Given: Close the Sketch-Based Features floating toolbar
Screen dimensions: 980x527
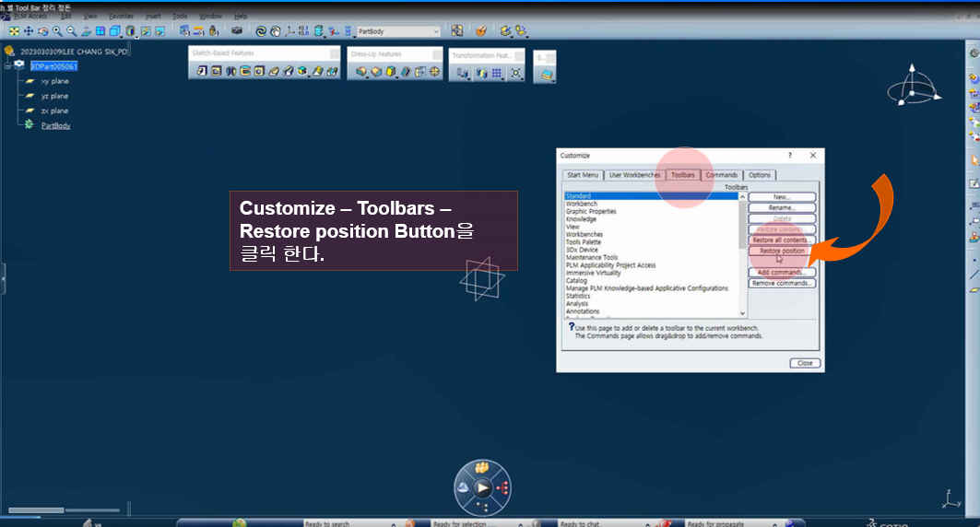Looking at the screenshot, I should 334,54.
